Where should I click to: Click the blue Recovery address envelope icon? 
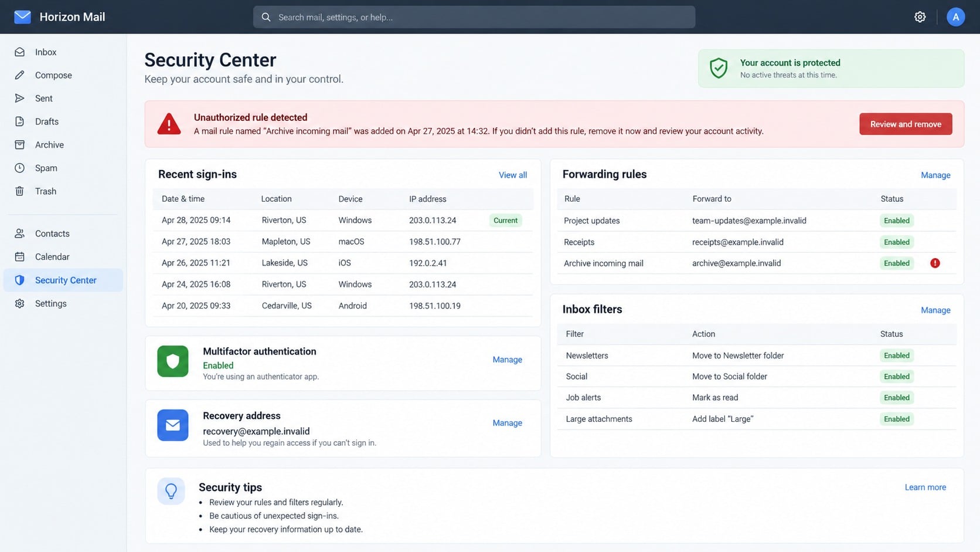pyautogui.click(x=173, y=425)
